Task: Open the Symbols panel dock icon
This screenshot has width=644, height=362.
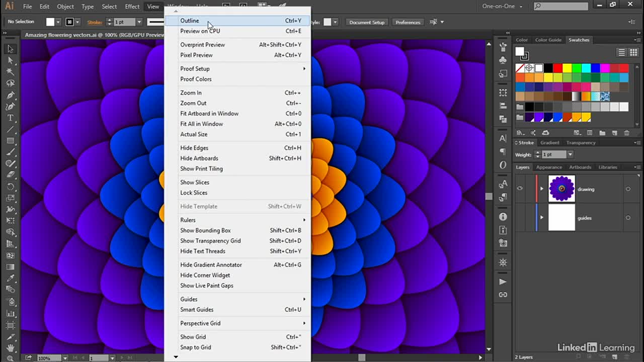Action: 503,60
